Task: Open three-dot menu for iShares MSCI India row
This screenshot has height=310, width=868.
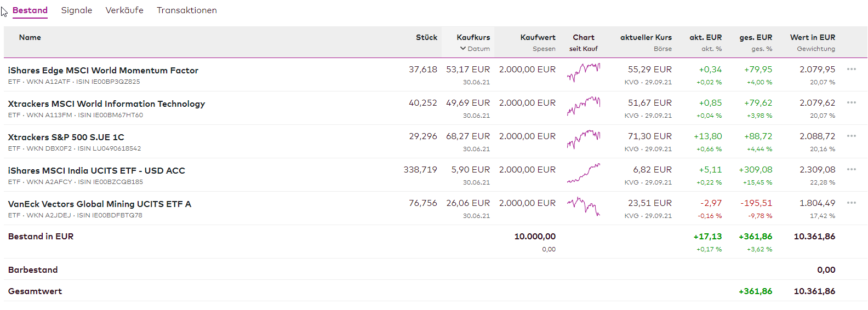Action: 851,169
